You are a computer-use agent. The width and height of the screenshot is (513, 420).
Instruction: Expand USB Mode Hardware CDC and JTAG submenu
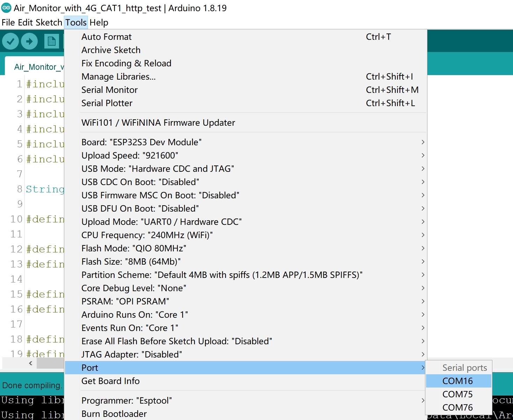click(245, 169)
